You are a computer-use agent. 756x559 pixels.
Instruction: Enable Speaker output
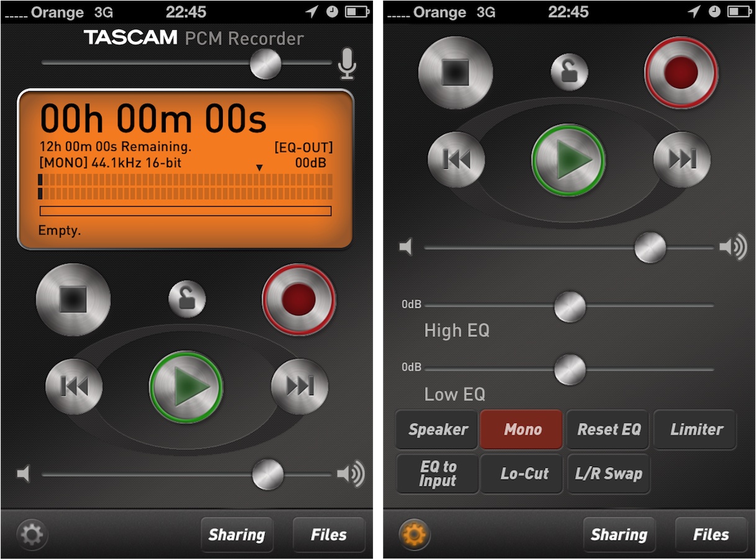coord(436,429)
